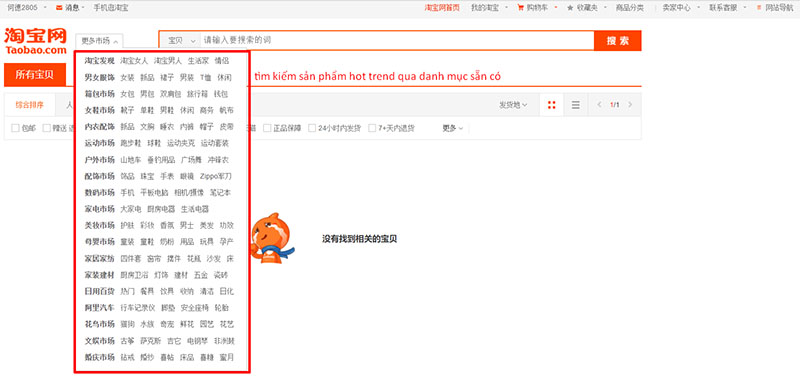This screenshot has width=800, height=381.
Task: Click 护肤 under 美妆市场
Action: 127,225
